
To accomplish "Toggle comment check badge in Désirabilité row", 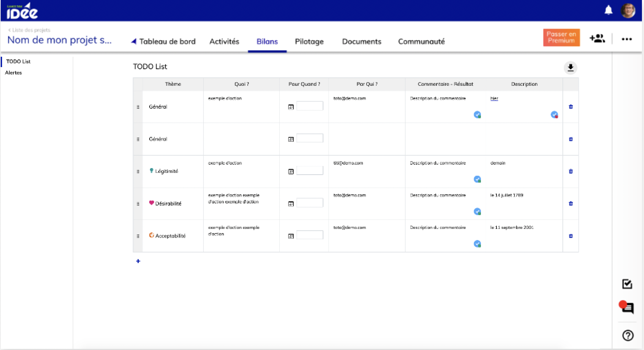I will click(477, 212).
